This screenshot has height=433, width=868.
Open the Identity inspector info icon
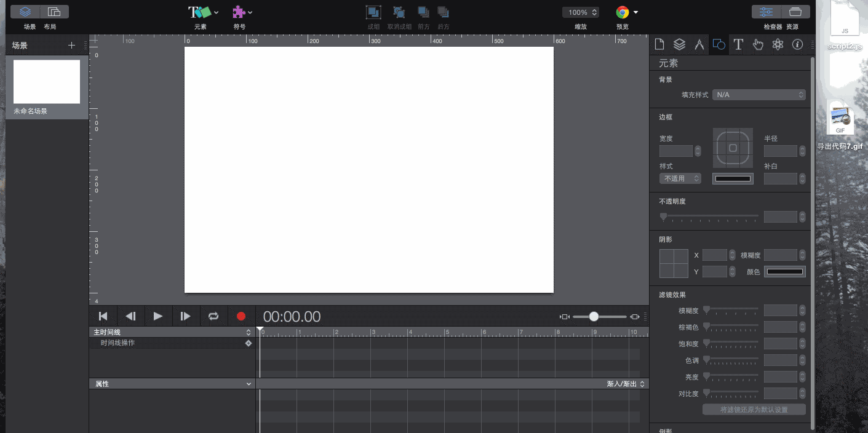[797, 44]
